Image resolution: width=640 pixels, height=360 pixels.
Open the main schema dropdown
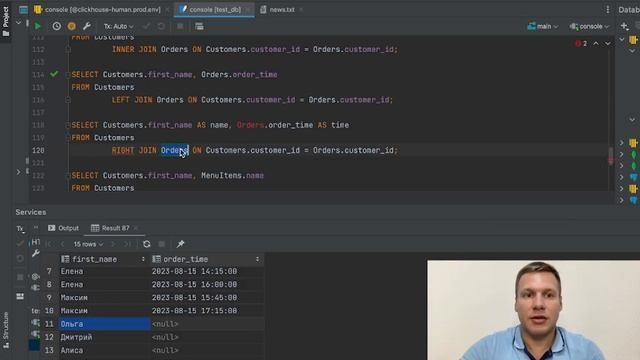click(542, 26)
